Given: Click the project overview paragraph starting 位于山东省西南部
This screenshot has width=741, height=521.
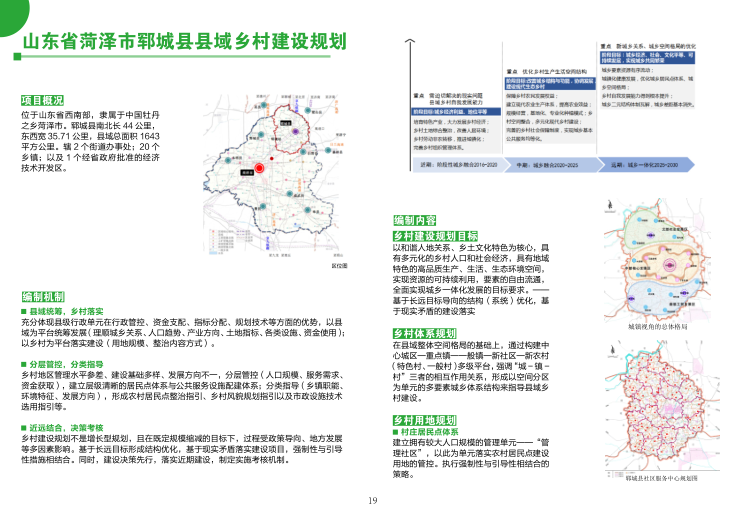Looking at the screenshot, I should [x=90, y=141].
